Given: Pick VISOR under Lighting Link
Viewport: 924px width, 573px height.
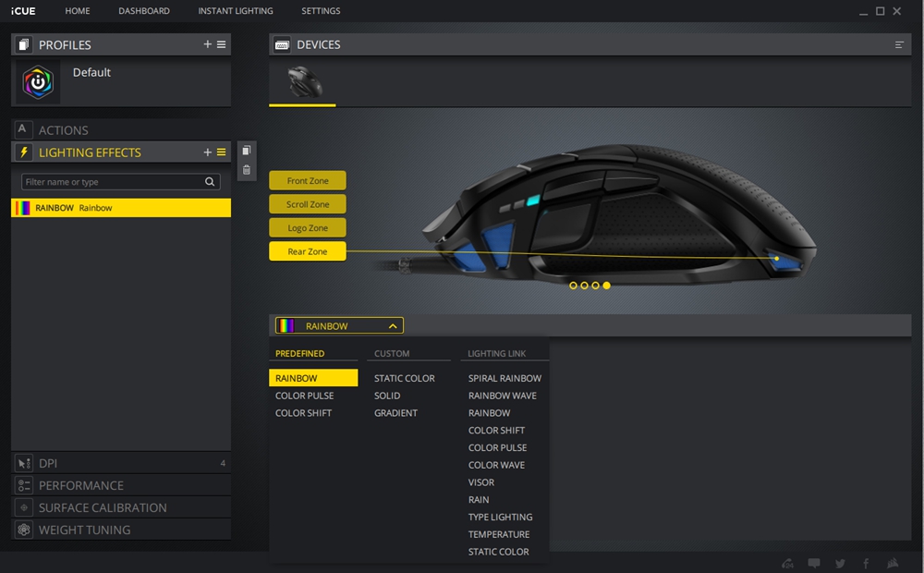Looking at the screenshot, I should click(480, 482).
